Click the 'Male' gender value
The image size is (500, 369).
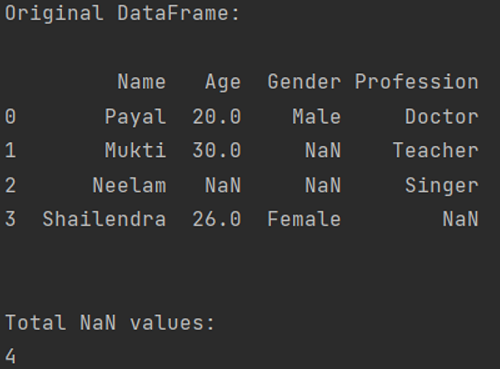(317, 117)
